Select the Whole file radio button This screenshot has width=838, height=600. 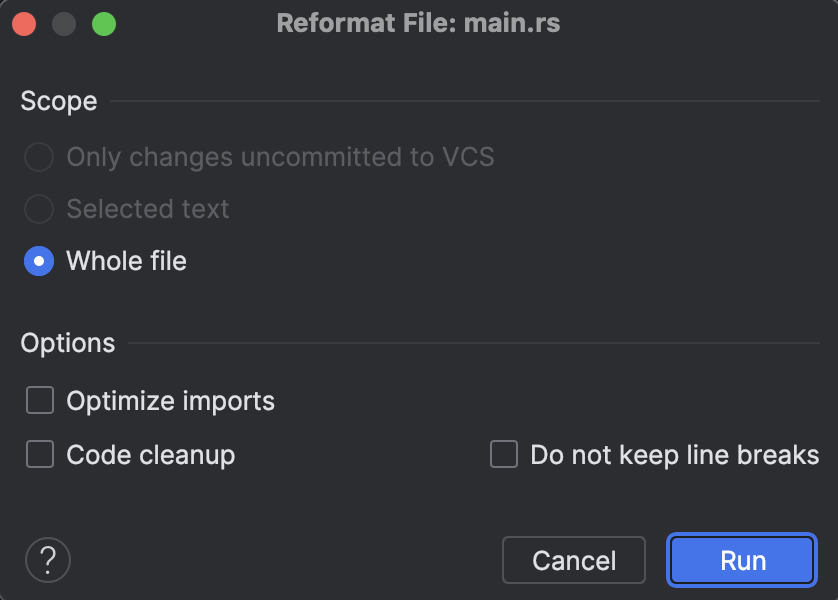tap(38, 261)
